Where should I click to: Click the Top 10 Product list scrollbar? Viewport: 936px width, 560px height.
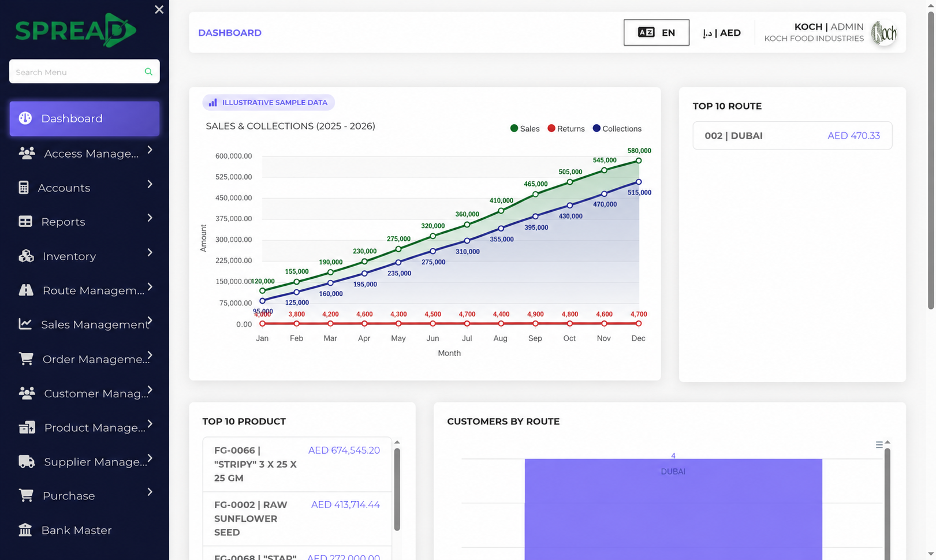[397, 490]
